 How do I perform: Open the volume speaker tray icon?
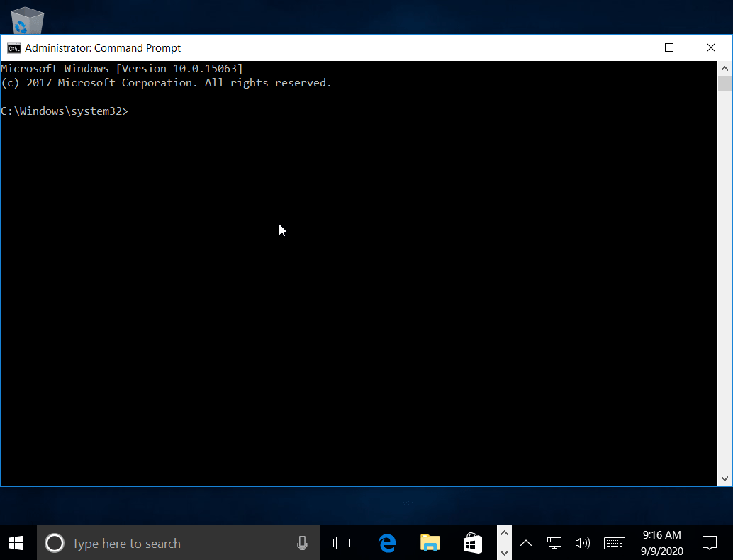(583, 543)
